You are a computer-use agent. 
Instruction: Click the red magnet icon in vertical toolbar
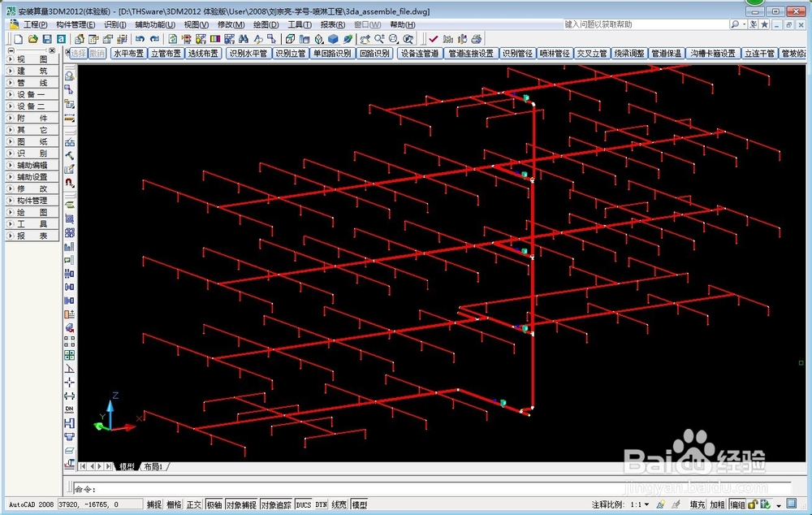(x=69, y=183)
